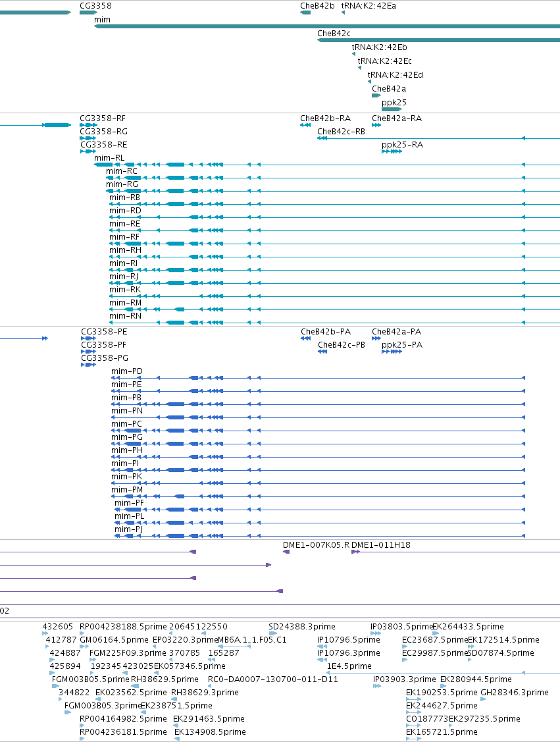Select the ppk25 gene bar glyph
The height and width of the screenshot is (742, 560).
pyautogui.click(x=392, y=109)
